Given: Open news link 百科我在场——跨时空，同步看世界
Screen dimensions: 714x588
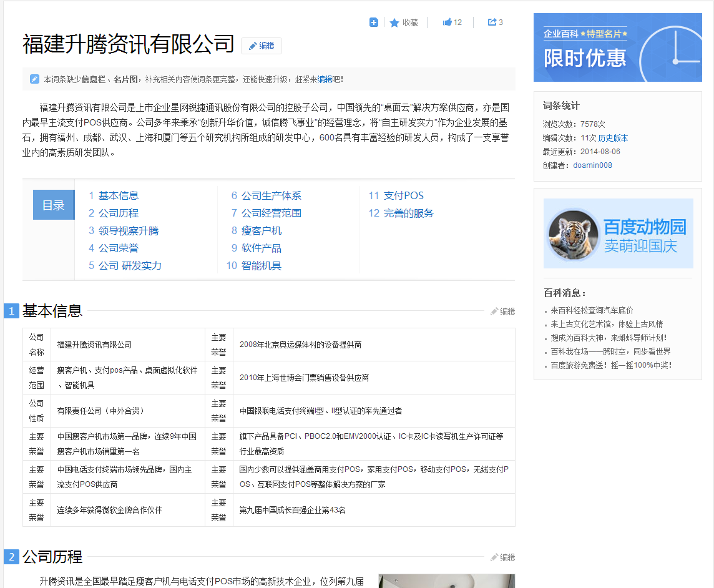Looking at the screenshot, I should pyautogui.click(x=610, y=351).
